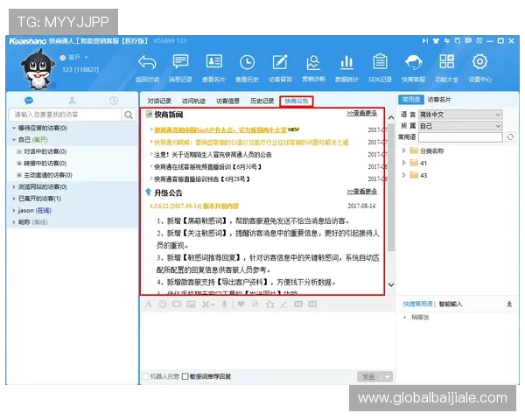This screenshot has height=420, width=525.
Task: Switch to 访问轨迹 tab
Action: pyautogui.click(x=193, y=101)
